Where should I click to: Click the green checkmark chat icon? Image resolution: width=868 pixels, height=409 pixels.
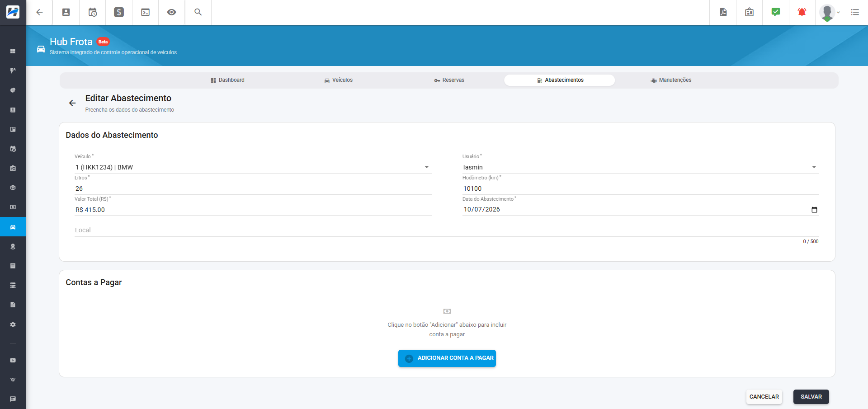coord(776,12)
